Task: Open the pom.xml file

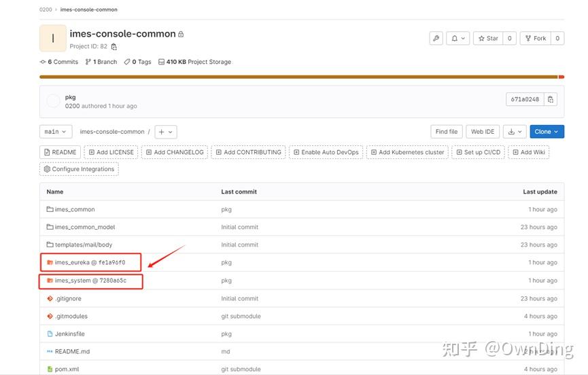Action: coord(67,369)
